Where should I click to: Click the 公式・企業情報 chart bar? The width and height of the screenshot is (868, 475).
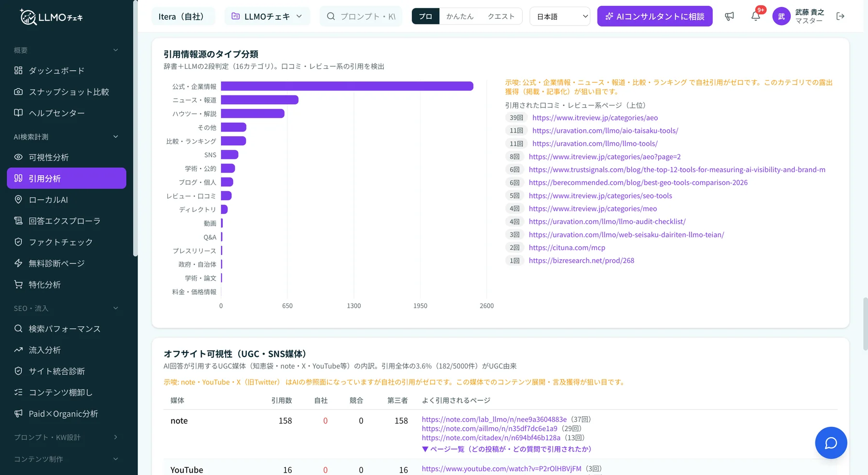(x=347, y=86)
